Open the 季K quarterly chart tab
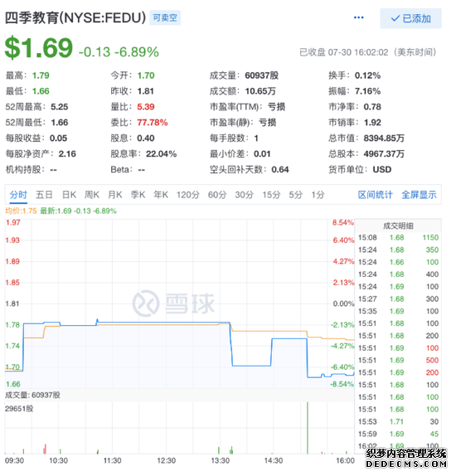The image size is (456, 476). click(x=138, y=195)
